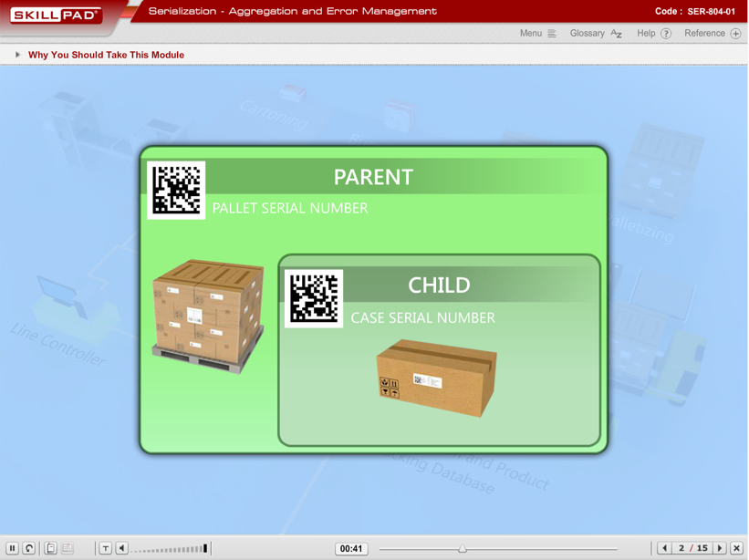
Task: Click the pallet of boxes image
Action: click(x=208, y=316)
